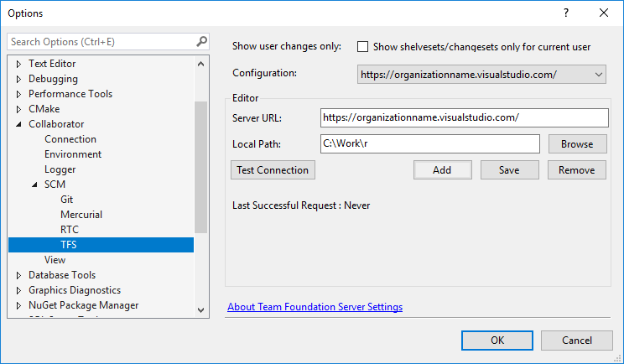Screen dimensions: 624x364
Task: Click the search magnifier icon
Action: coord(201,41)
